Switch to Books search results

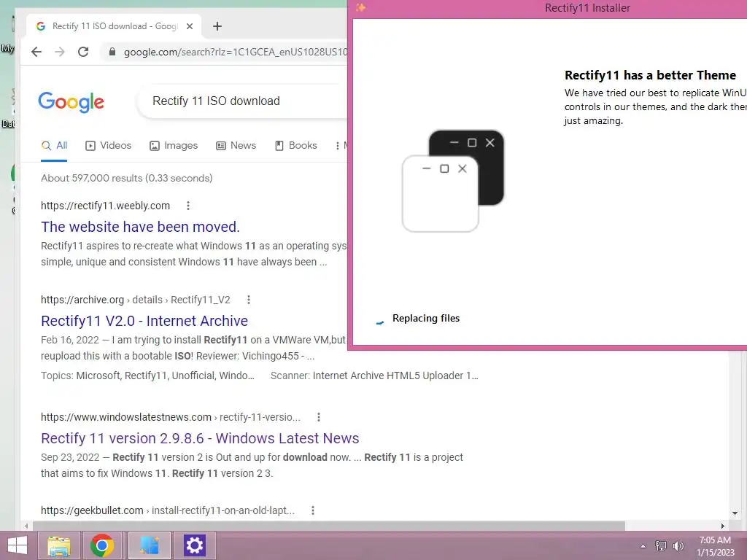pyautogui.click(x=296, y=146)
